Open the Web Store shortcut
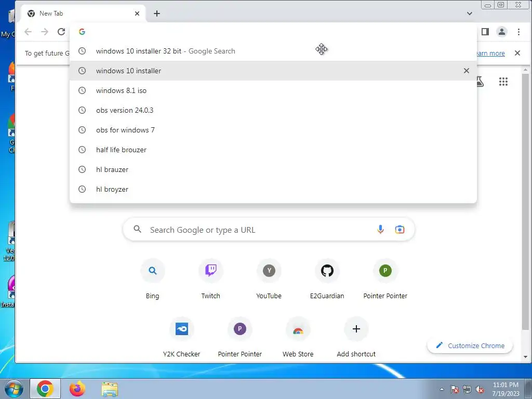 298,337
